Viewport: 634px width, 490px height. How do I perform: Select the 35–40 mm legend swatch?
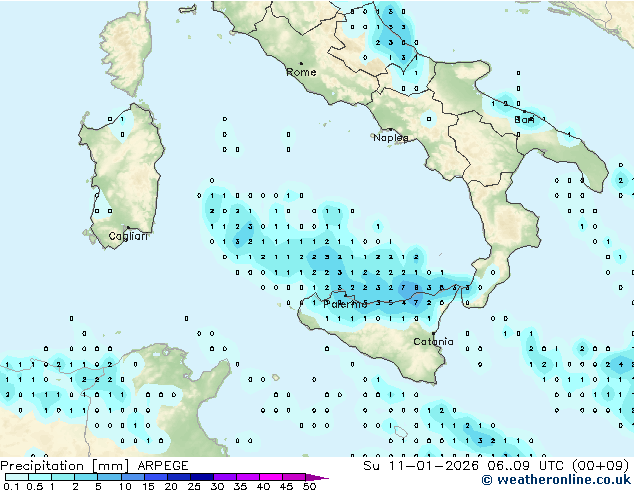click(248, 477)
